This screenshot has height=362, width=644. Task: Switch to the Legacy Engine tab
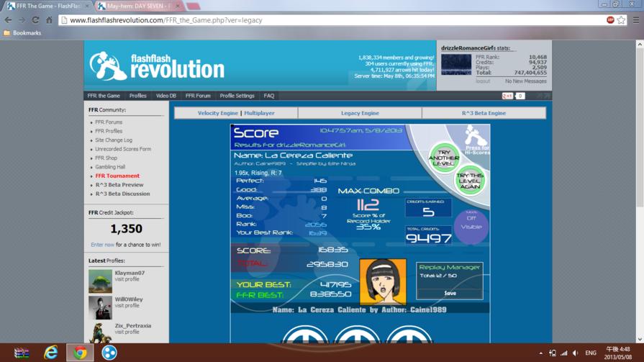[x=360, y=113]
